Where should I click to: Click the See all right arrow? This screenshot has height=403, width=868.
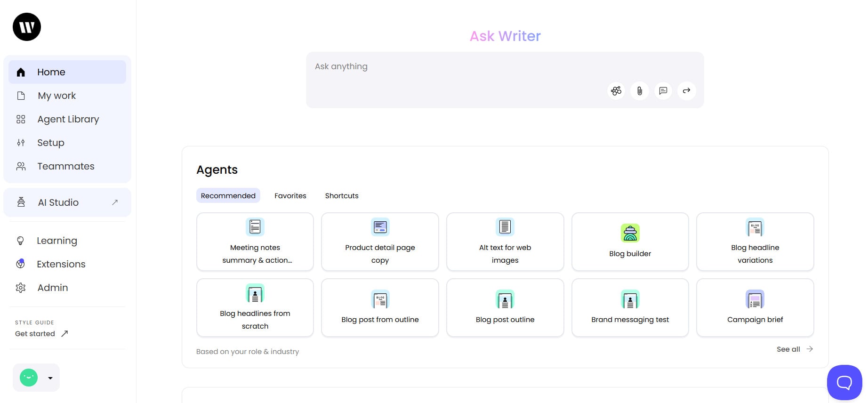(810, 349)
